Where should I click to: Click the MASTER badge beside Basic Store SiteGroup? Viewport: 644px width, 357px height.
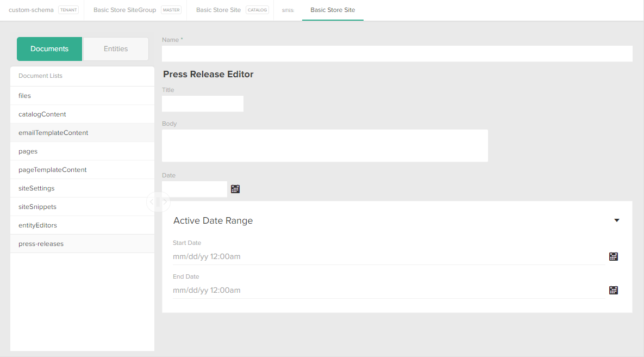[x=171, y=9]
